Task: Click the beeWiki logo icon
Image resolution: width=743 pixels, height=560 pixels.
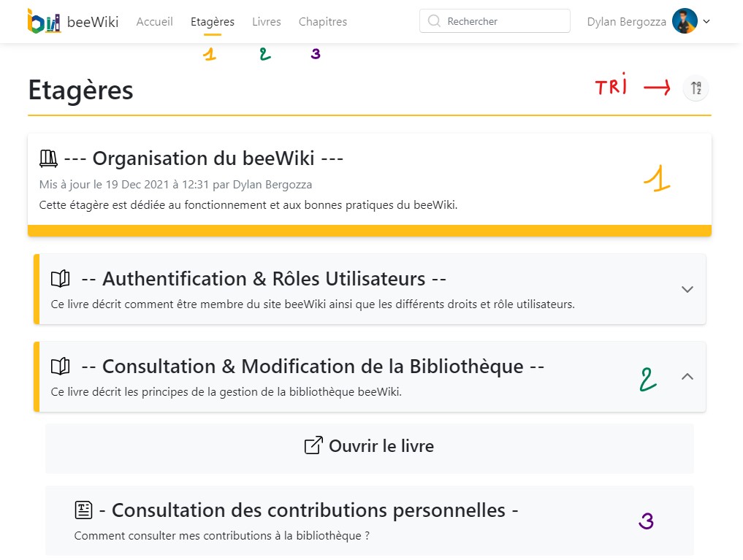Action: pos(44,21)
